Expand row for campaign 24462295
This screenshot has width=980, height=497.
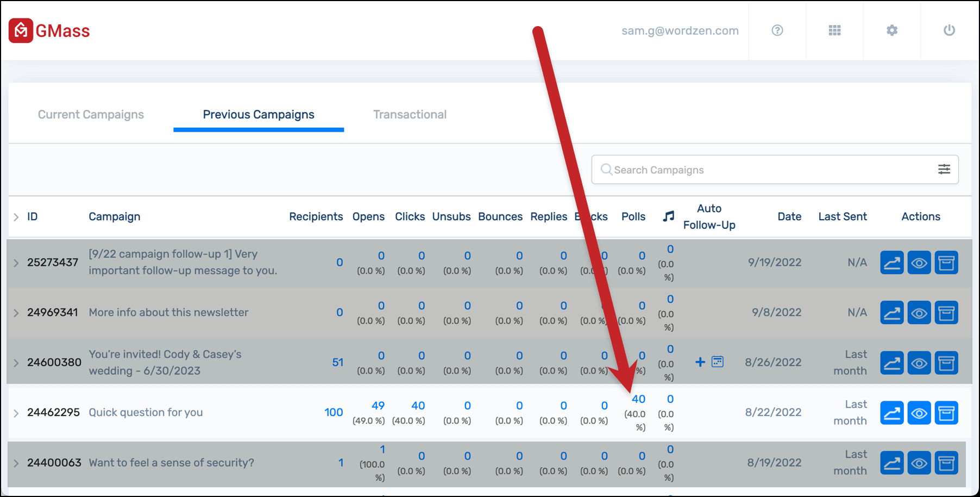pyautogui.click(x=16, y=413)
